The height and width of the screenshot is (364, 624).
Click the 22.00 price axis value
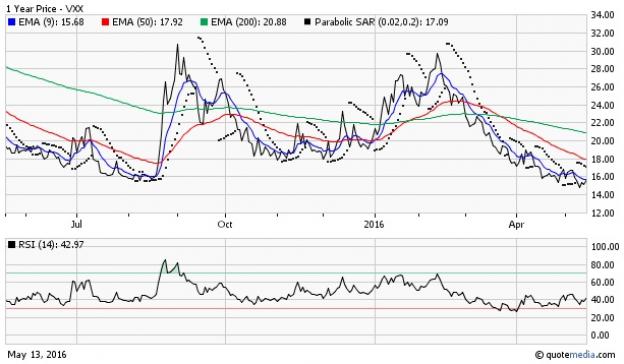pos(602,123)
